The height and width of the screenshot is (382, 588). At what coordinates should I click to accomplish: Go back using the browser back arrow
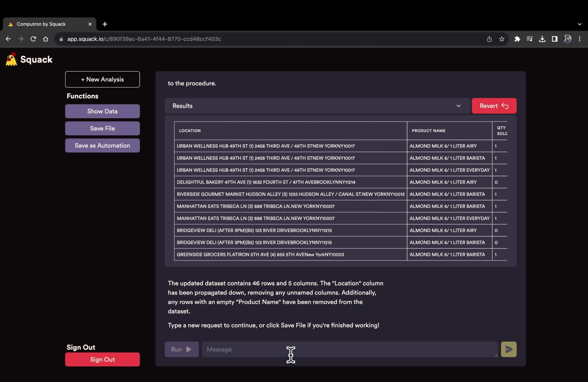pyautogui.click(x=8, y=39)
